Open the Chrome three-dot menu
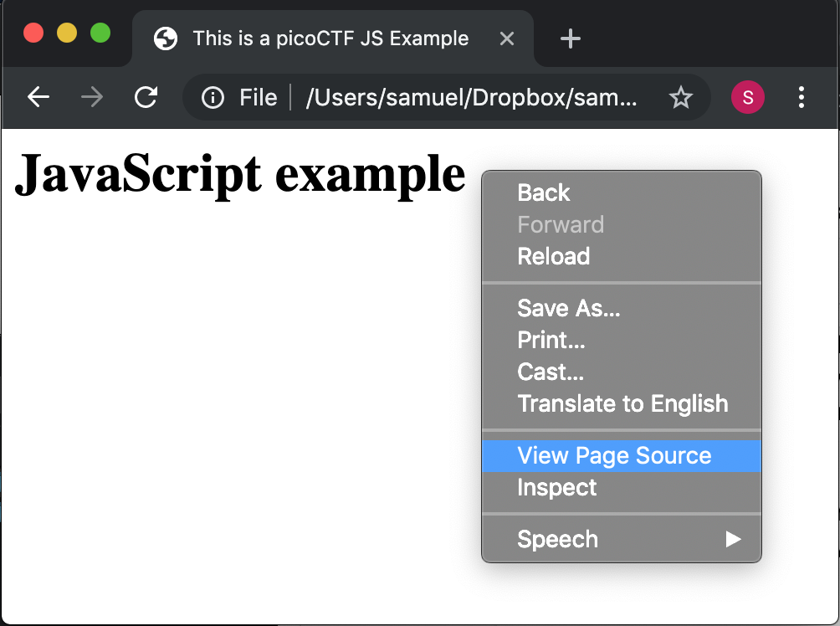 coord(801,98)
